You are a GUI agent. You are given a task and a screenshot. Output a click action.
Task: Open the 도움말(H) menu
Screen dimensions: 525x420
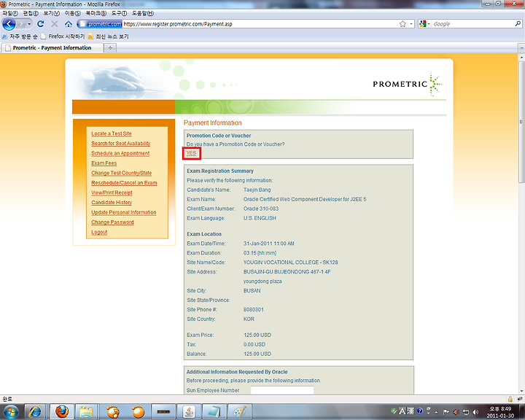143,13
